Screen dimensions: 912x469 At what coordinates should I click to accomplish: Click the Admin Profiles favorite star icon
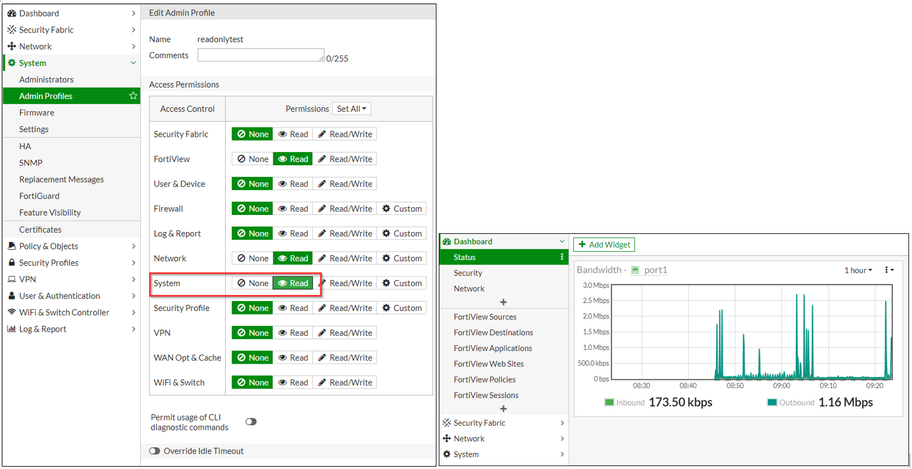(x=133, y=96)
